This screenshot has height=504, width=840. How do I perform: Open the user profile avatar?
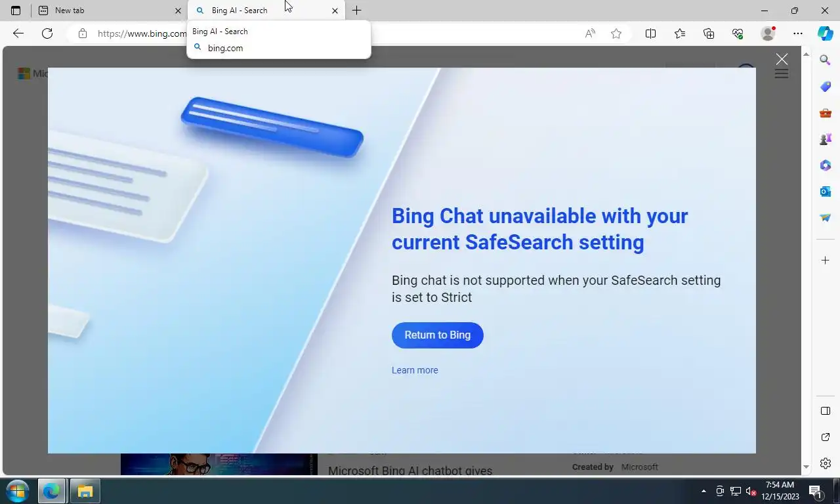coord(768,33)
